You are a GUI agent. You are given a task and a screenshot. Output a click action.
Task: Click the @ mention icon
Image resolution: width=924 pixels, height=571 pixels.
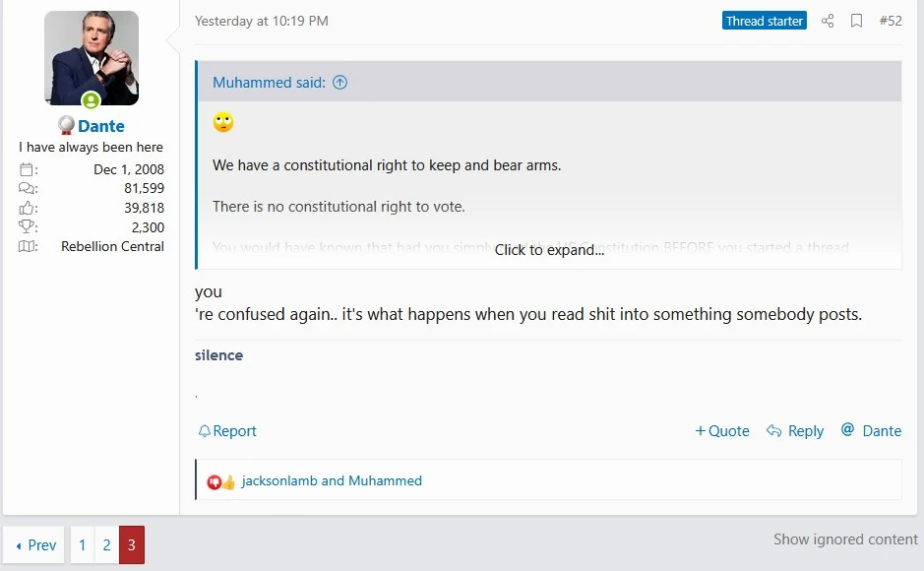tap(847, 429)
